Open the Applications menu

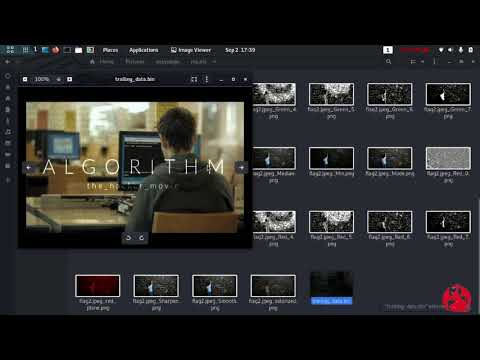[x=144, y=50]
